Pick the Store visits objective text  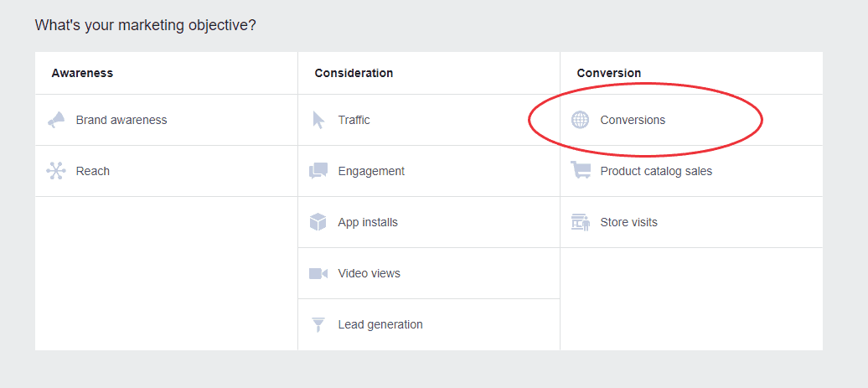click(x=629, y=223)
